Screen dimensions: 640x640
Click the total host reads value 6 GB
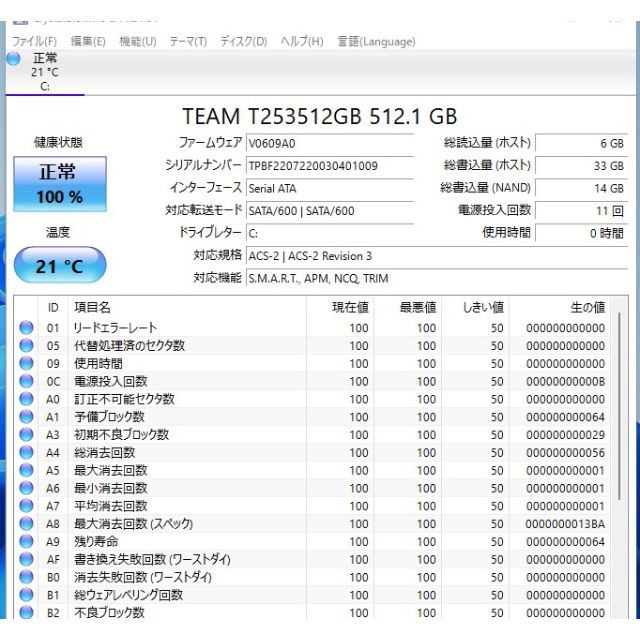(x=581, y=143)
